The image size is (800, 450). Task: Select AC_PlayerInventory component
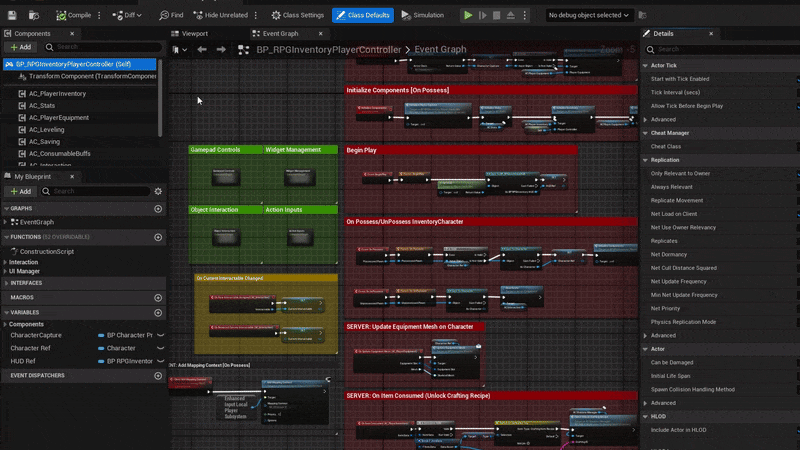[x=57, y=94]
